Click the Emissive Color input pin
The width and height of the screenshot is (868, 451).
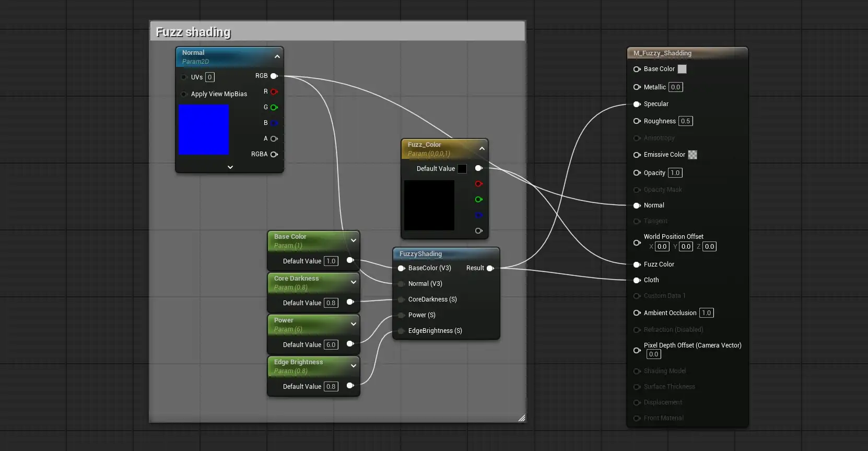pos(637,155)
